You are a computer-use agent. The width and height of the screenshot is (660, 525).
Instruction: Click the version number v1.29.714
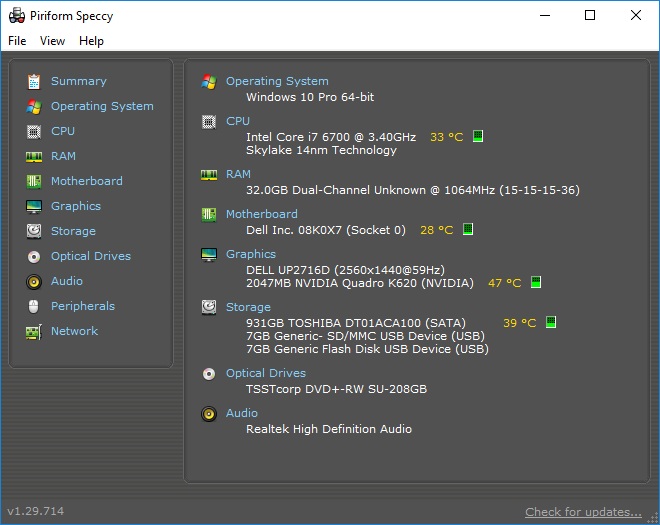click(36, 512)
